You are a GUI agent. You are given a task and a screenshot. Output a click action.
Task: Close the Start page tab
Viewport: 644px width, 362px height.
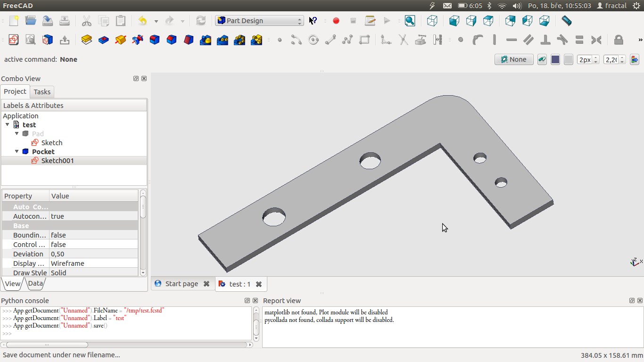[206, 284]
